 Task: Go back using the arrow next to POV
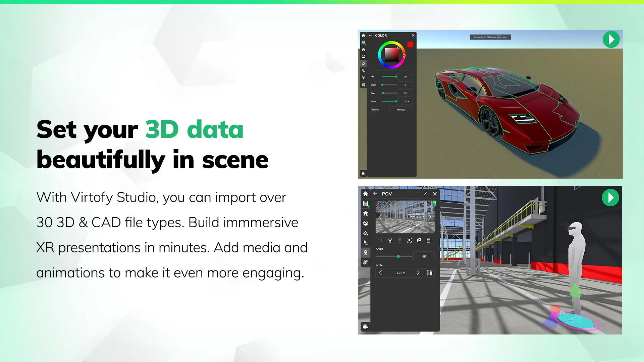[x=375, y=194]
